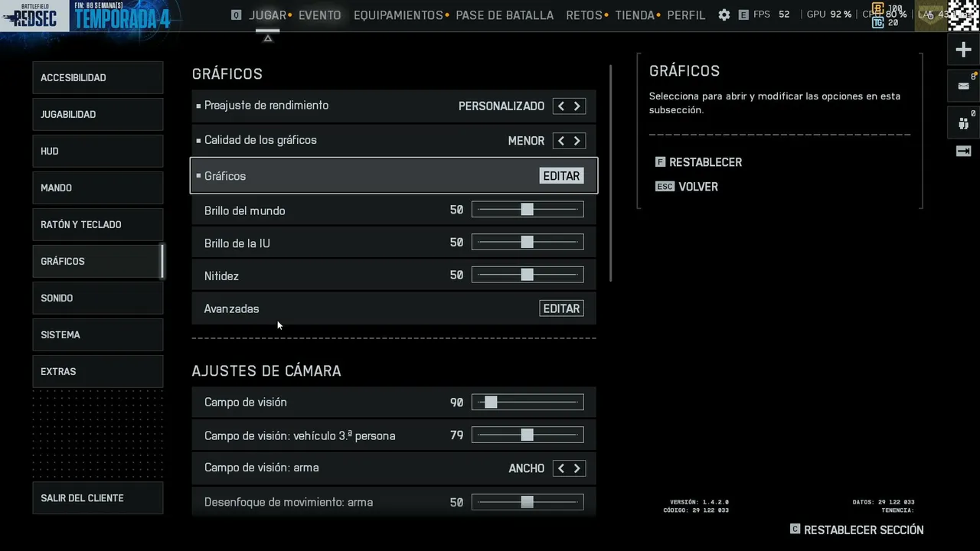Go to EQUIPAMIENTOS tab
The width and height of the screenshot is (980, 551).
tap(398, 15)
